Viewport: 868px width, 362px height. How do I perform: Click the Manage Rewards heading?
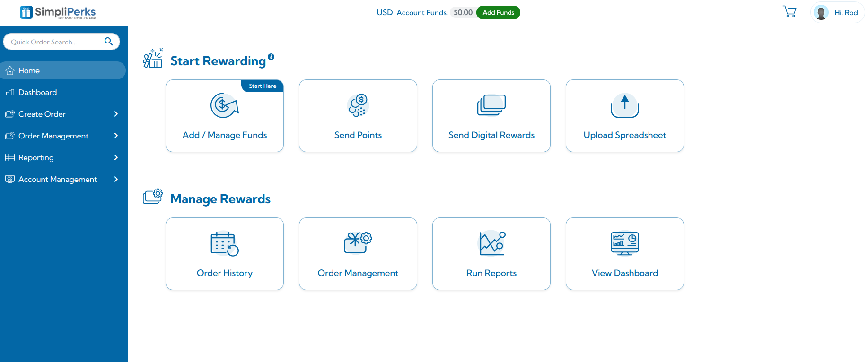pyautogui.click(x=220, y=199)
